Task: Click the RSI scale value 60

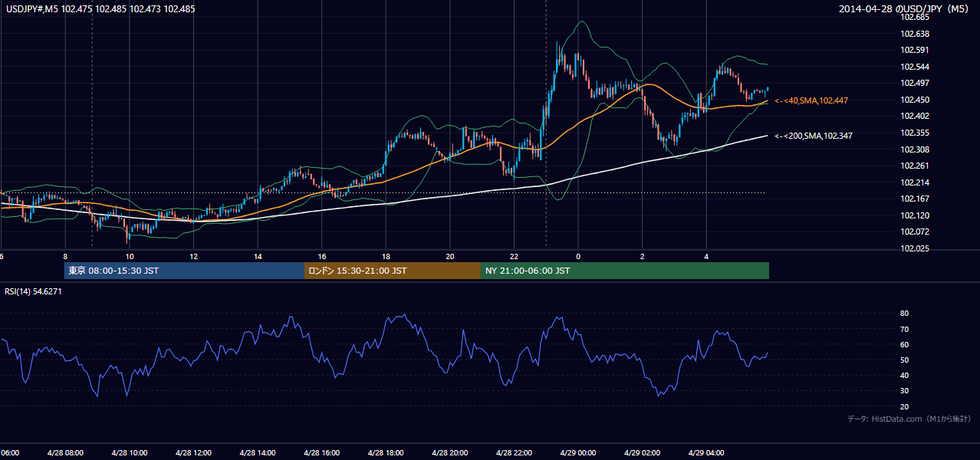Action: pyautogui.click(x=904, y=344)
